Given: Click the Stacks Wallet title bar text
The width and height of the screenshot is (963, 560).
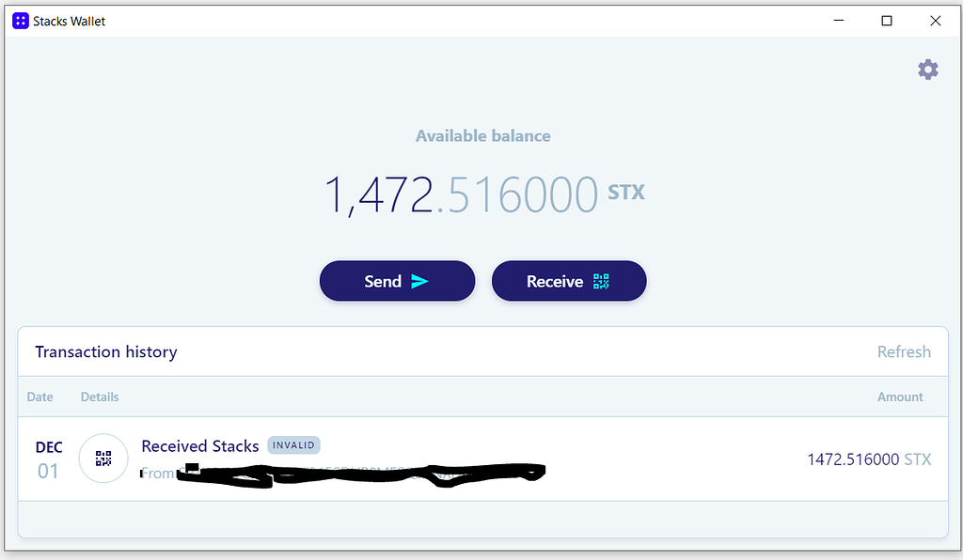Looking at the screenshot, I should coord(71,21).
